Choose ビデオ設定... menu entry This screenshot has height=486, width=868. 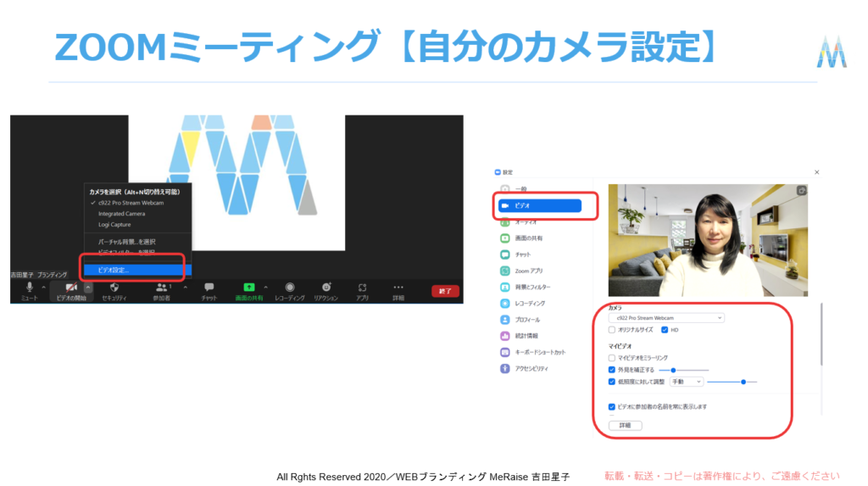click(137, 270)
